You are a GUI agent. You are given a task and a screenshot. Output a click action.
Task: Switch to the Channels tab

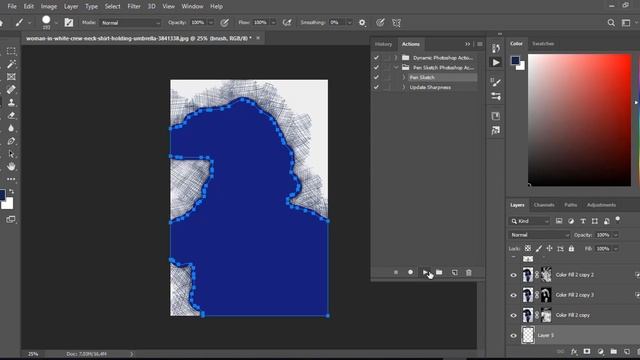pos(544,205)
